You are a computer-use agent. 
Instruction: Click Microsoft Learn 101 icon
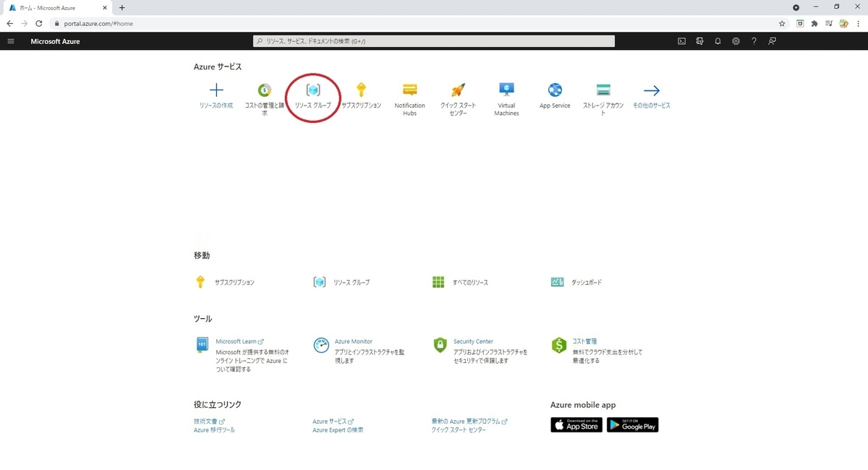click(x=202, y=345)
